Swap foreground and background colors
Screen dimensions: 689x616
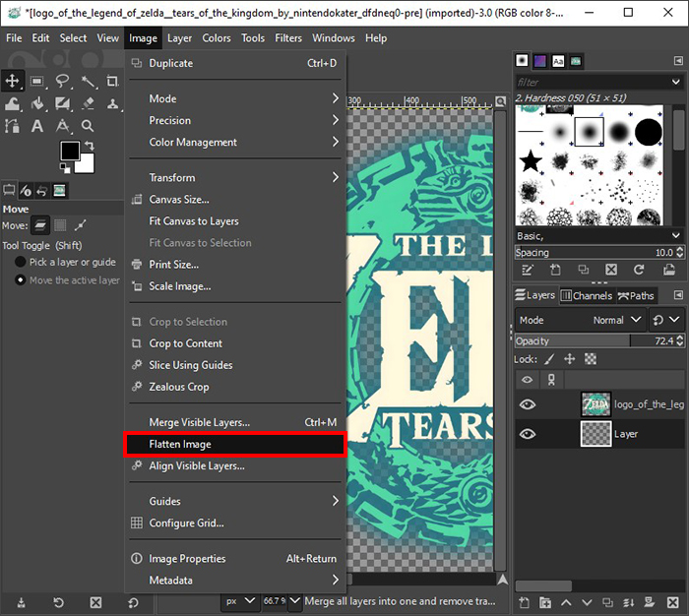[x=88, y=146]
